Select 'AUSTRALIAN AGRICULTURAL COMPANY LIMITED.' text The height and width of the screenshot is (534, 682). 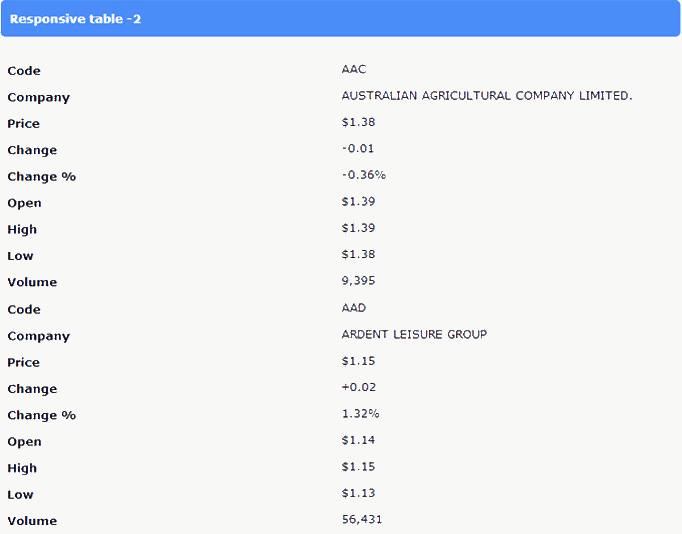click(487, 96)
